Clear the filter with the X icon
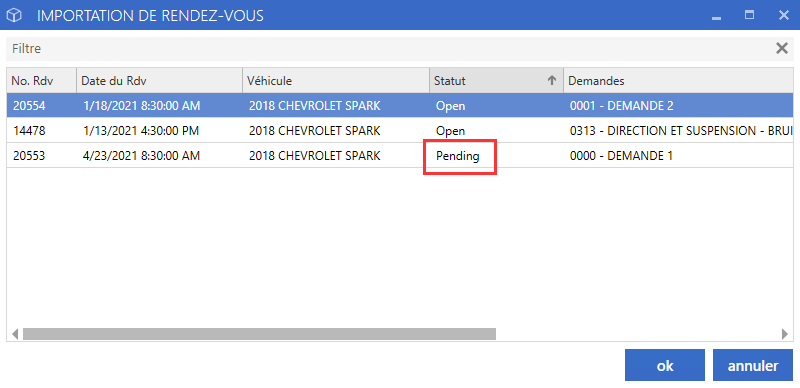 point(781,48)
